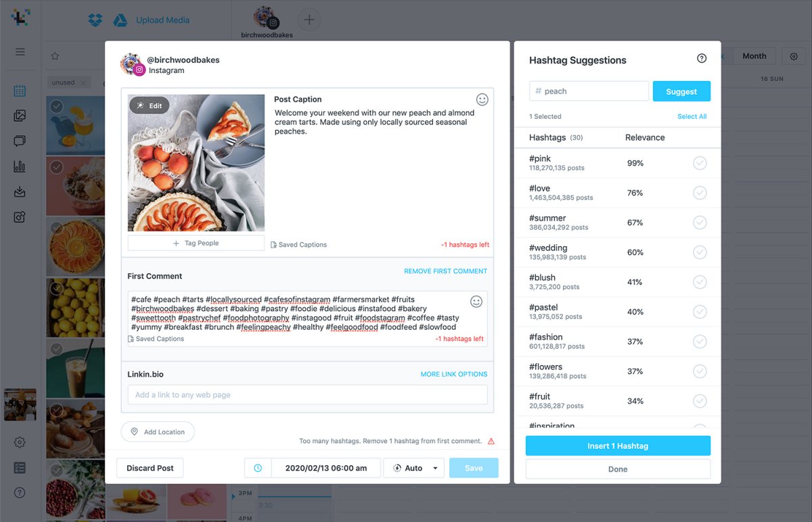This screenshot has height=522, width=812.
Task: Select the #fashion hashtag checkmark
Action: pos(700,341)
